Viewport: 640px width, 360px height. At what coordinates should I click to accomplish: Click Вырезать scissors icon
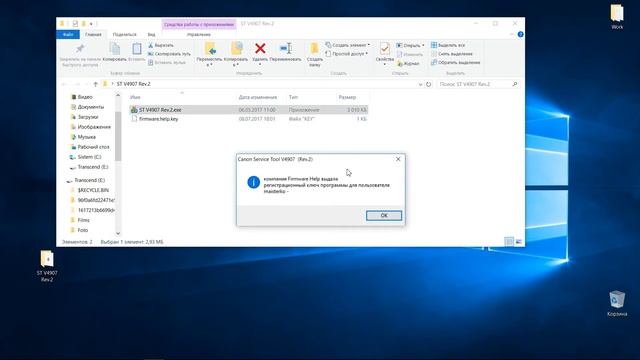pyautogui.click(x=151, y=45)
